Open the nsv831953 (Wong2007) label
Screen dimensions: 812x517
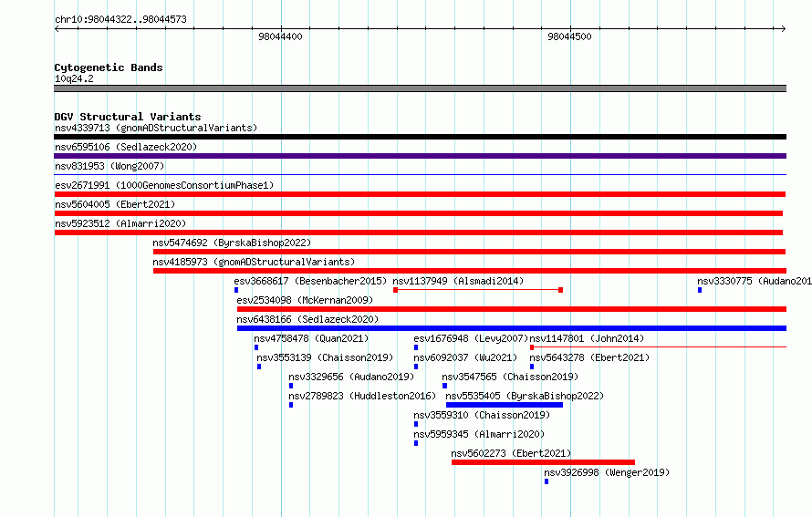point(109,166)
